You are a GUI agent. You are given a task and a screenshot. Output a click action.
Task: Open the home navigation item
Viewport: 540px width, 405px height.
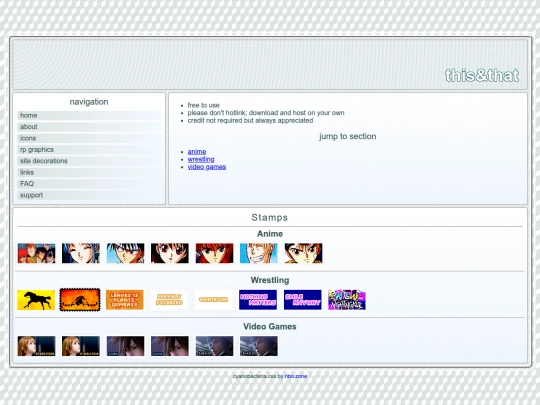coord(89,115)
